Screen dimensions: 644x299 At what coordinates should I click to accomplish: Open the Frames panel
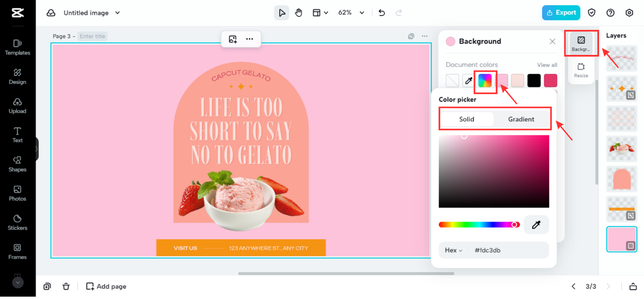click(18, 251)
